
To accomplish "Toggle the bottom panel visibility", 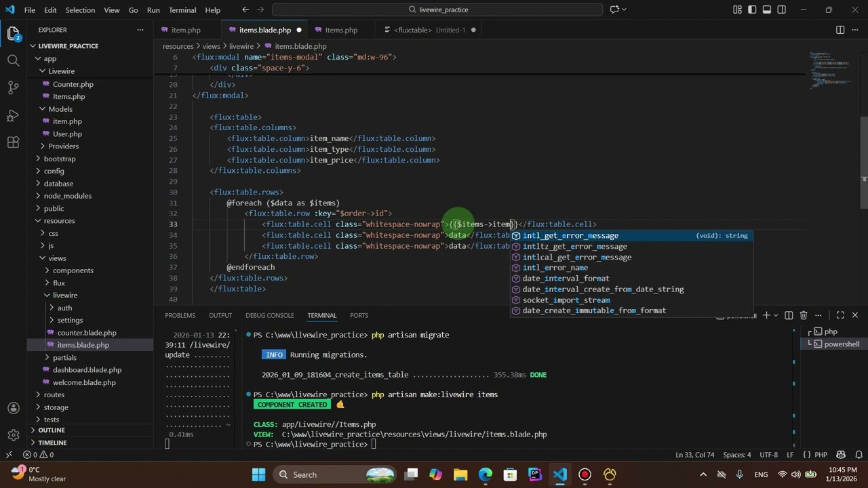I will coord(767,9).
